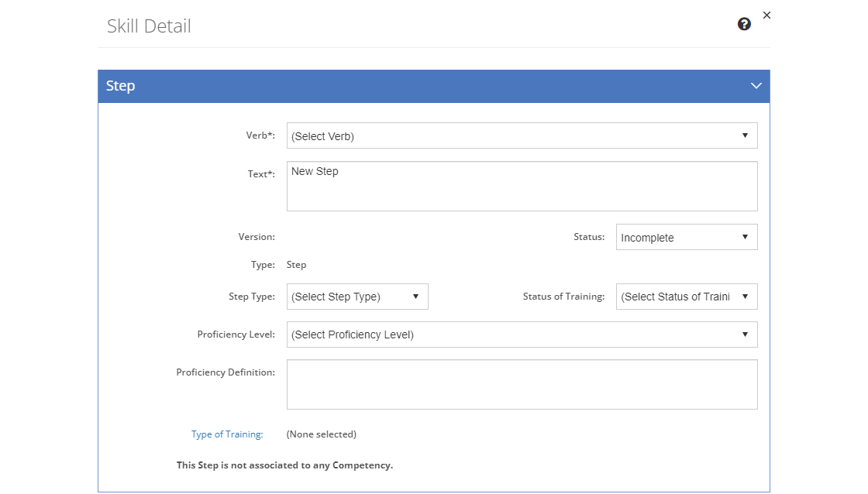This screenshot has width=868, height=494.
Task: Click the '(None selected)' training text
Action: (321, 434)
